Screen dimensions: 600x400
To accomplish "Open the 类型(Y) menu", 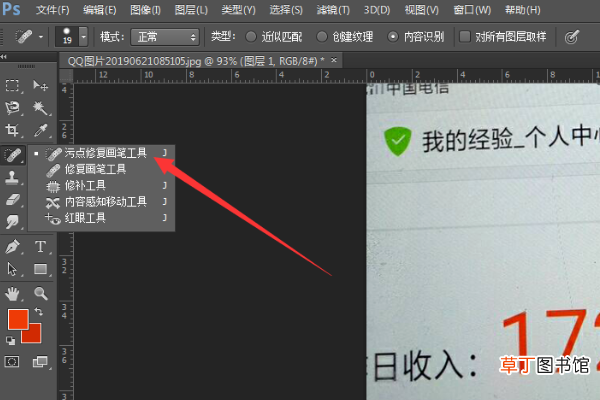I will tap(238, 10).
